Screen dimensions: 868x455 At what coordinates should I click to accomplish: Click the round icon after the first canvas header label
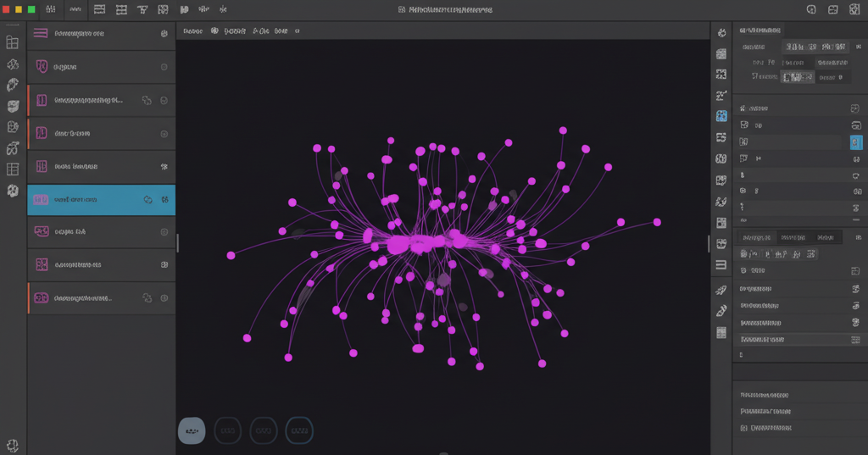point(214,31)
